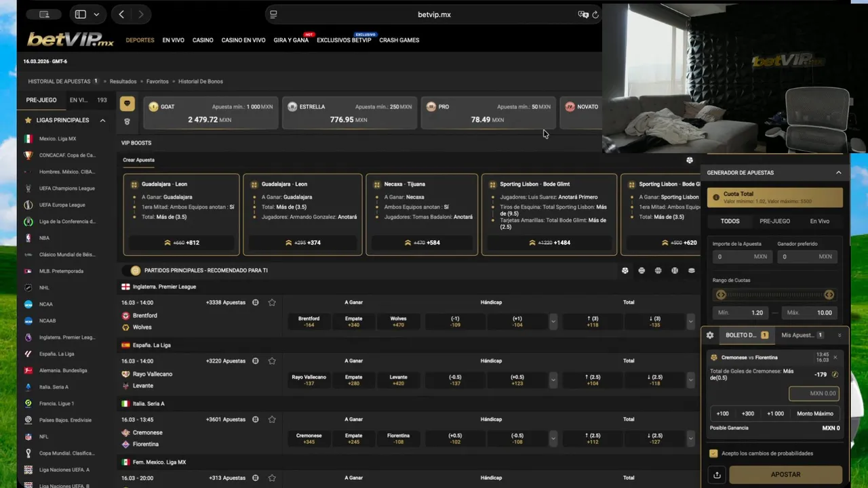Viewport: 868px width, 488px height.
Task: Select NBA in leagues list
Action: 44,238
